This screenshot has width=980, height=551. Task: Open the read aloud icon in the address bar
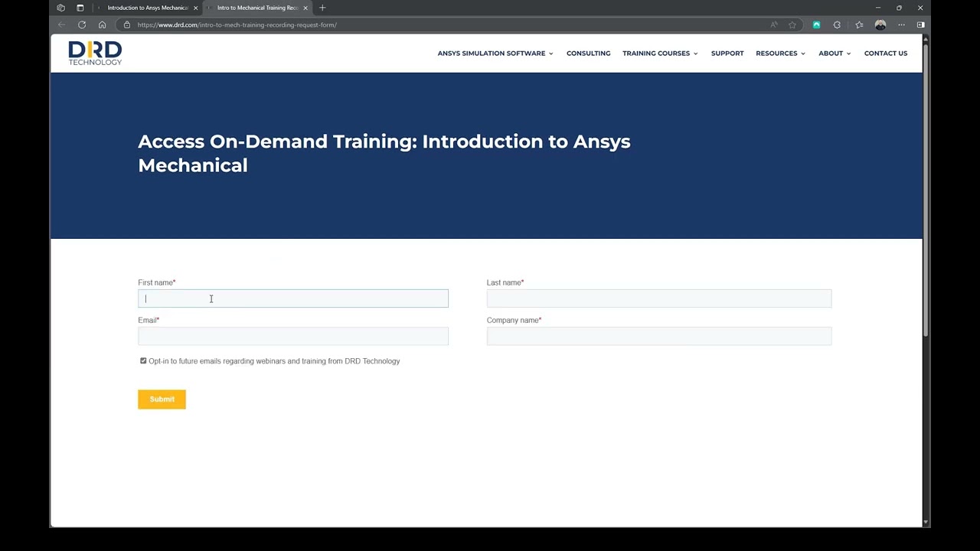coord(774,24)
